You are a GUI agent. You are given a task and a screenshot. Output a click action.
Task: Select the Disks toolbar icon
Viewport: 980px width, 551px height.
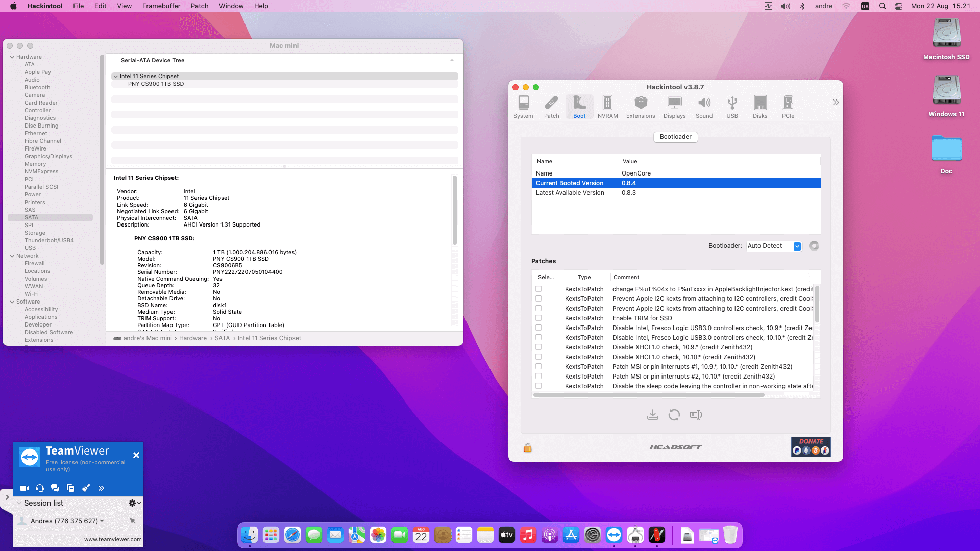tap(759, 107)
